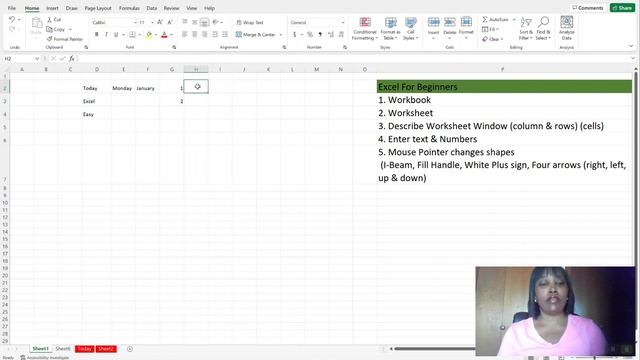Screen dimensions: 640x360
Task: Click Accessibility: Investigate in status bar
Action: 45,358
